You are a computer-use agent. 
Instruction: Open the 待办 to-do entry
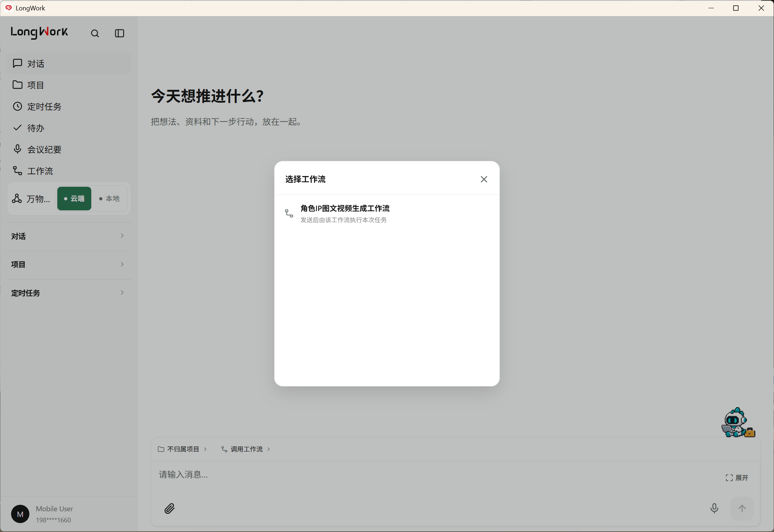point(69,128)
